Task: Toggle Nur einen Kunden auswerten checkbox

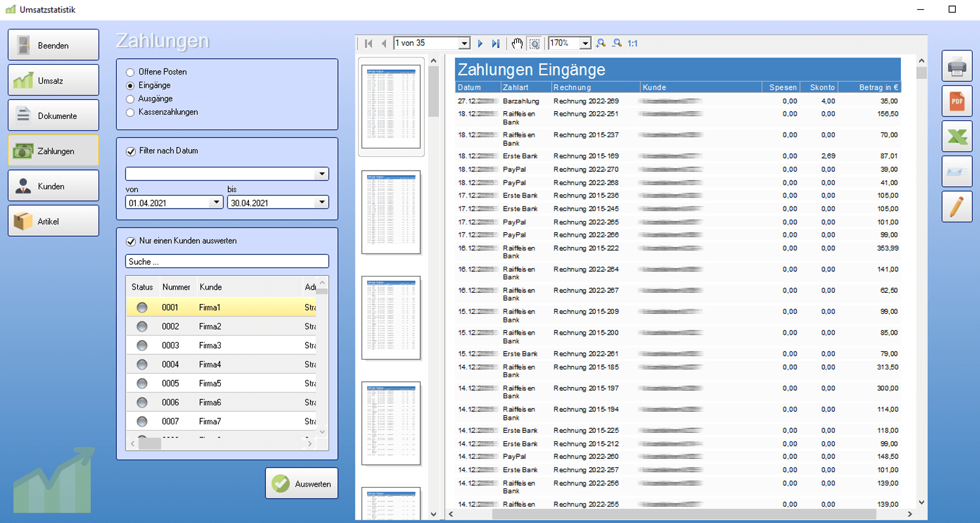Action: pos(130,241)
